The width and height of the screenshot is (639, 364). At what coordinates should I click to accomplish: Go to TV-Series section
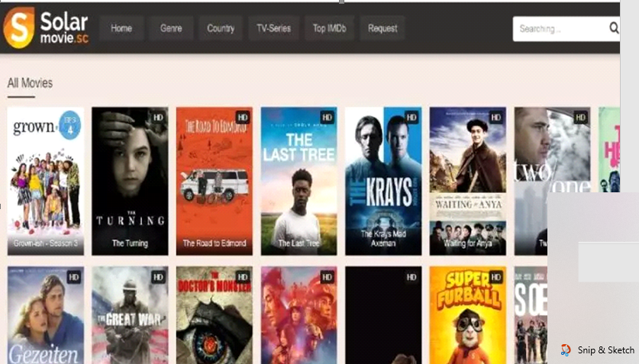point(274,28)
